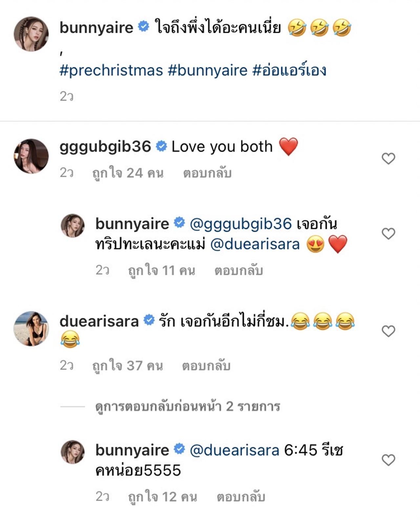Open the #prechristmas hashtag

tap(111, 71)
